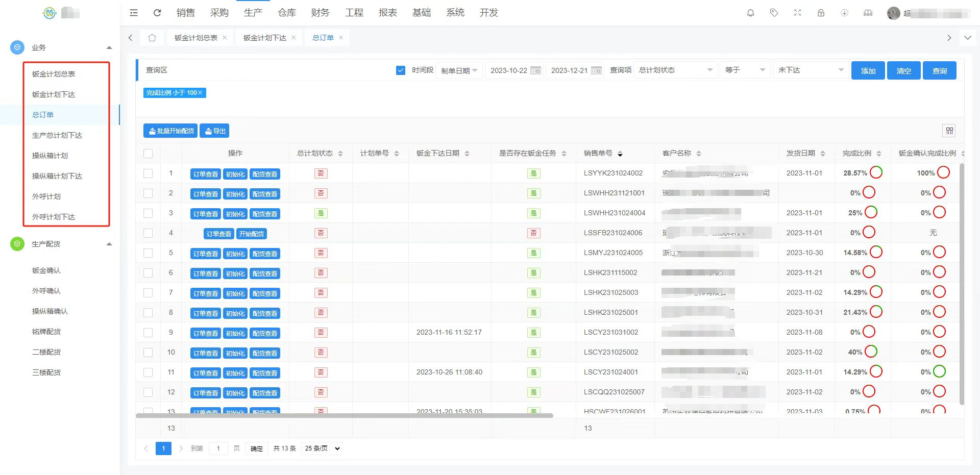Uncheck the 时间段 checkbox
The height and width of the screenshot is (475, 980).
(x=401, y=70)
